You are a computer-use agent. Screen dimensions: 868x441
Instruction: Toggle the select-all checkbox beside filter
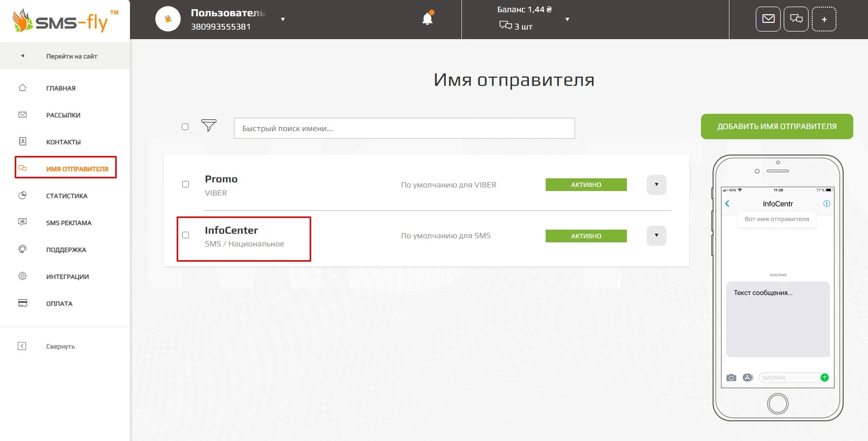tap(185, 127)
